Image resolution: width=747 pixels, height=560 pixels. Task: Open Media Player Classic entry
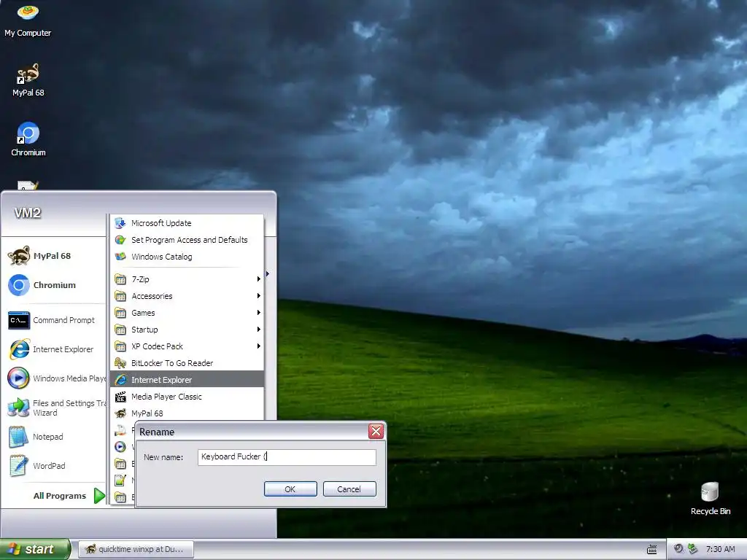(187, 396)
